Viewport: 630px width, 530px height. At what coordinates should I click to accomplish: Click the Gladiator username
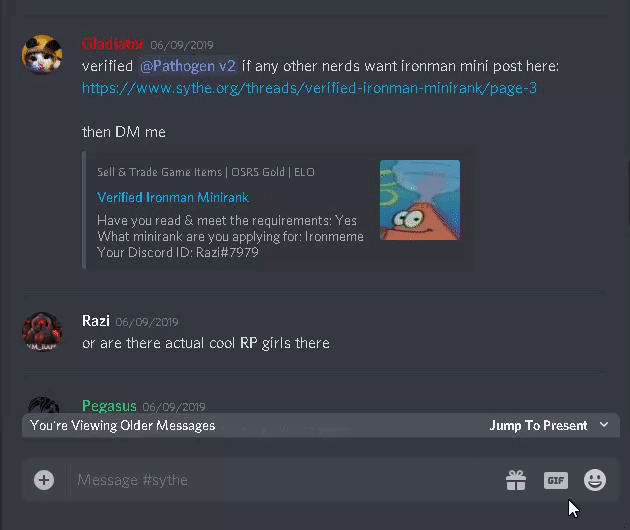112,44
